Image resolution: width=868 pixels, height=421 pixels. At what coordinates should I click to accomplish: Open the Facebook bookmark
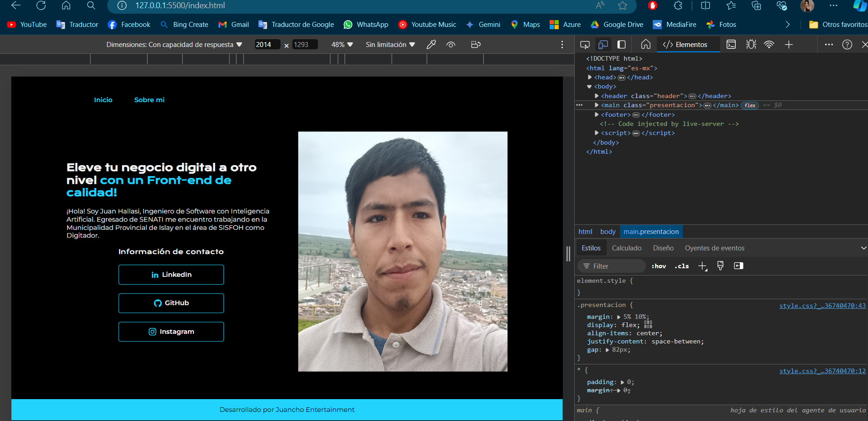pyautogui.click(x=129, y=25)
